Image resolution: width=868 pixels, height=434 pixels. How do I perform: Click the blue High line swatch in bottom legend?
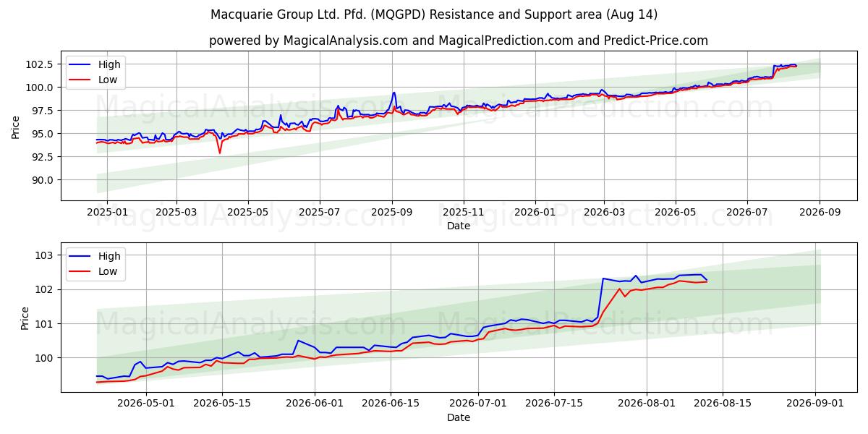click(81, 256)
